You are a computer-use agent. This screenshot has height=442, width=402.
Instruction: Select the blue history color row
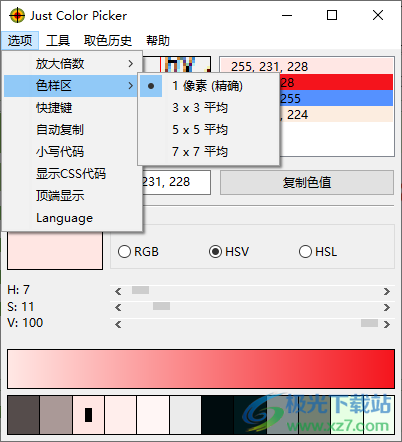pos(336,98)
